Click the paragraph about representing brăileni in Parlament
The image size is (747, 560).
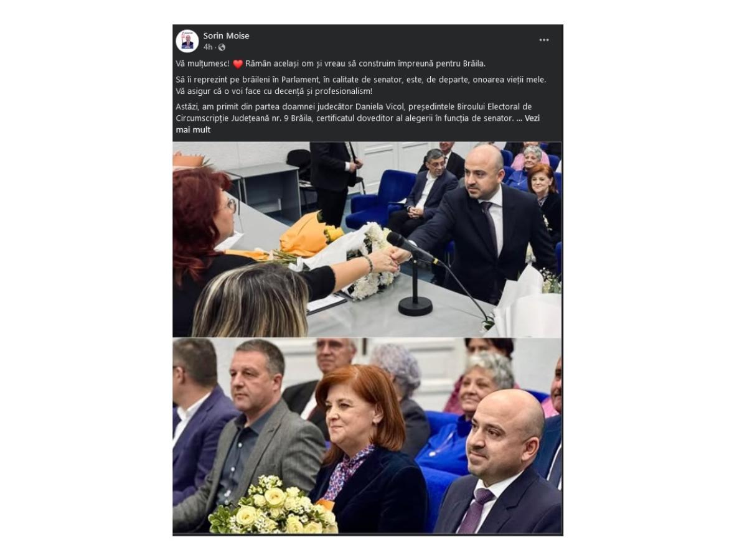(361, 85)
